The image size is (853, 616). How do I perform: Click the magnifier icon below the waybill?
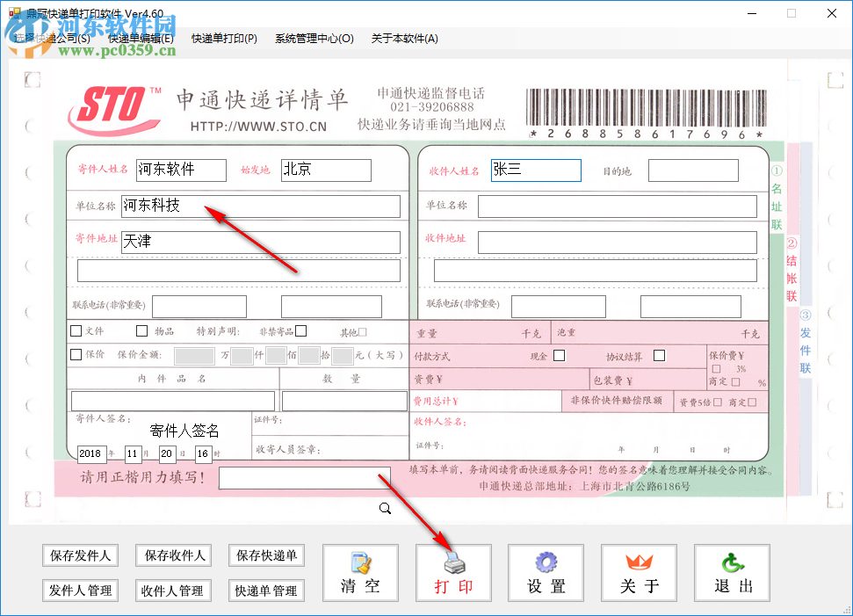click(x=384, y=508)
